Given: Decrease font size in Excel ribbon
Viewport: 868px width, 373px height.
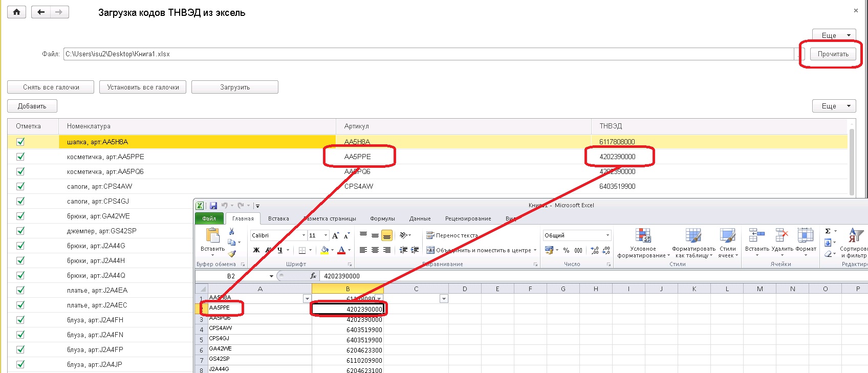Looking at the screenshot, I should click(x=346, y=235).
